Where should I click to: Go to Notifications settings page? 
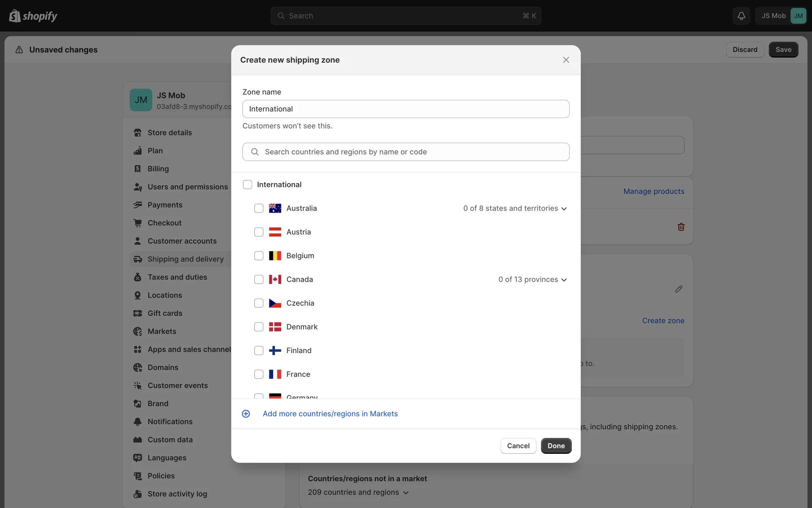pos(170,422)
